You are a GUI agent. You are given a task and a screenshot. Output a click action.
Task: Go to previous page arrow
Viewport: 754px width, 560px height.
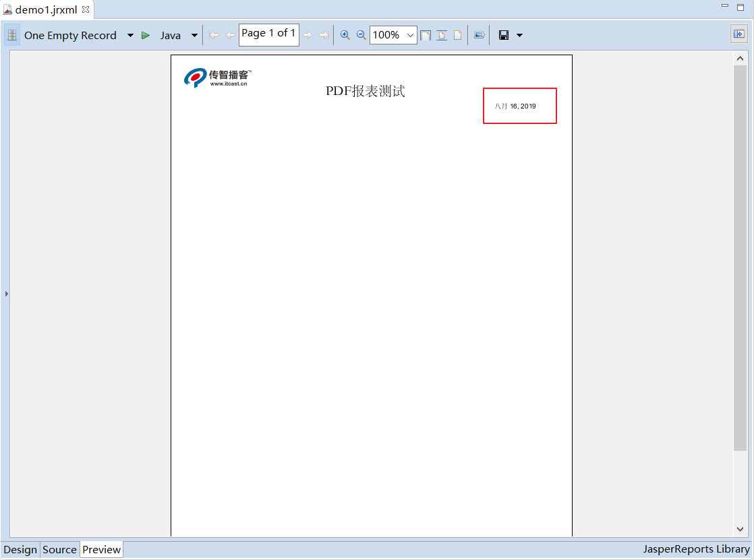coord(231,35)
